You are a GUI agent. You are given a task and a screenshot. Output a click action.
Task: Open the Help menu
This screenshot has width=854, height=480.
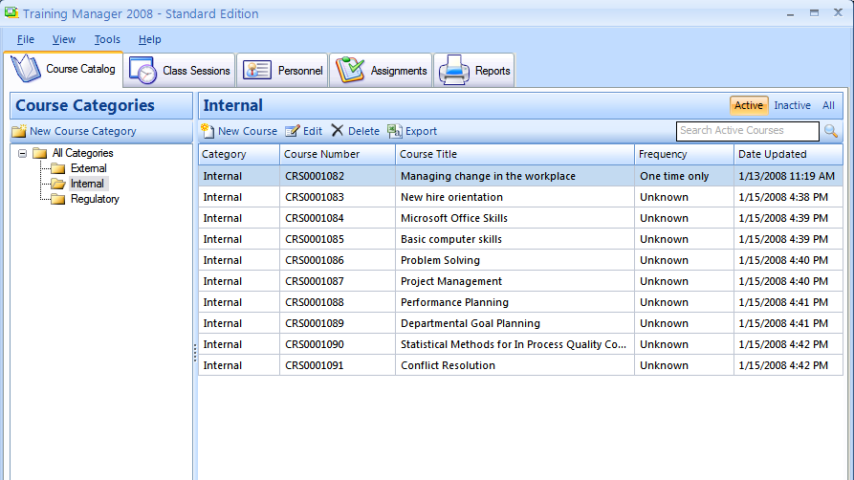click(150, 39)
